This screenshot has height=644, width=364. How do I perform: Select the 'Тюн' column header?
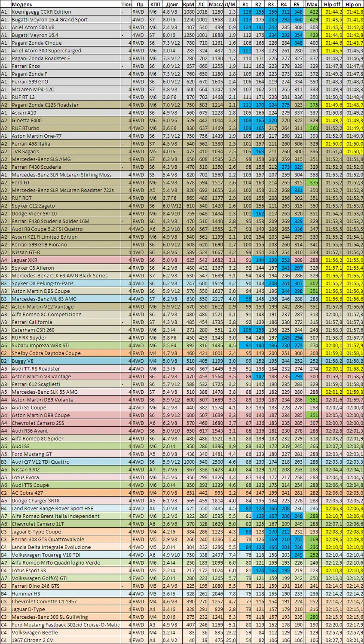126,4
